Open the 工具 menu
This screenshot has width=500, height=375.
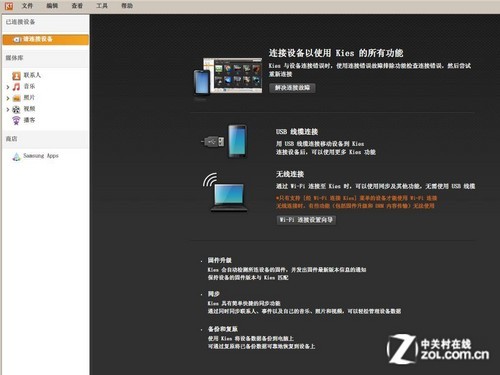[102, 6]
